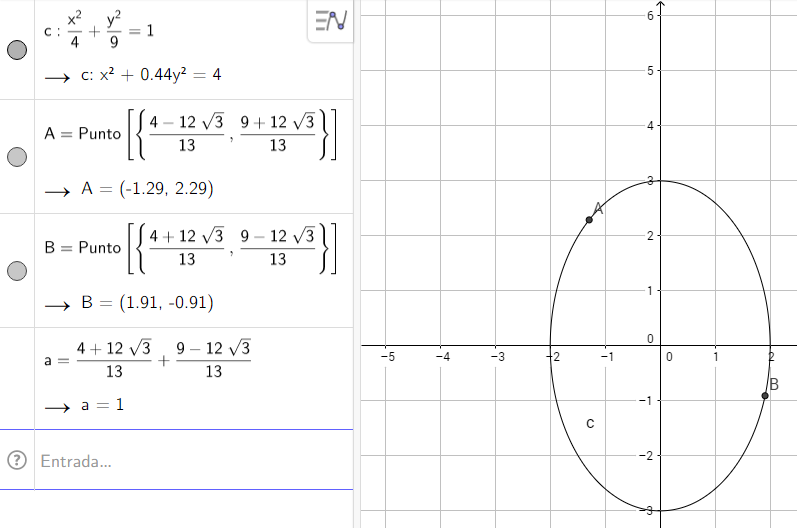Click the coordinates text B = (1.91, -0.91)
The image size is (797, 528).
click(147, 303)
